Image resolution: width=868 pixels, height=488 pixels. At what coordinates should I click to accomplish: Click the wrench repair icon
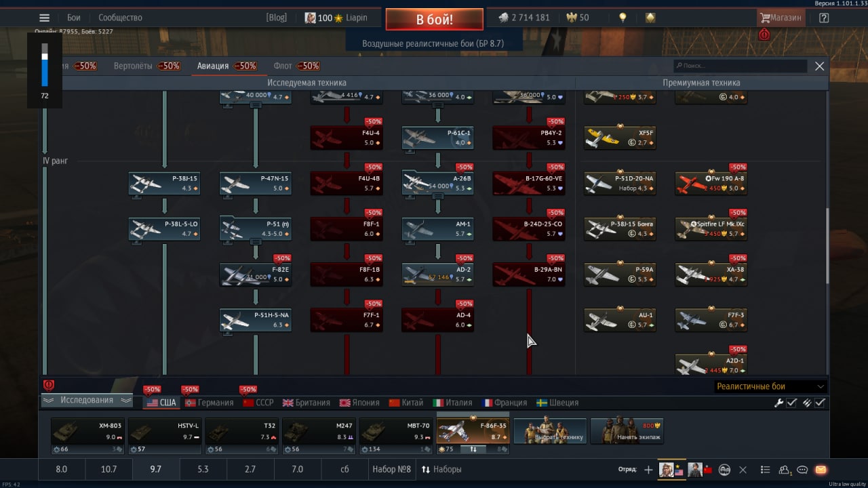pyautogui.click(x=779, y=403)
